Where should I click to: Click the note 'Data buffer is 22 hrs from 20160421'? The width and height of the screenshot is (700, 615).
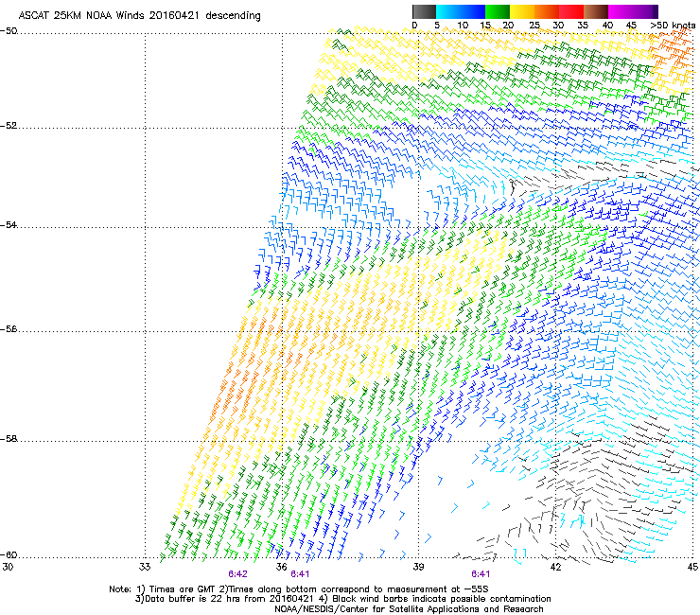(x=230, y=599)
